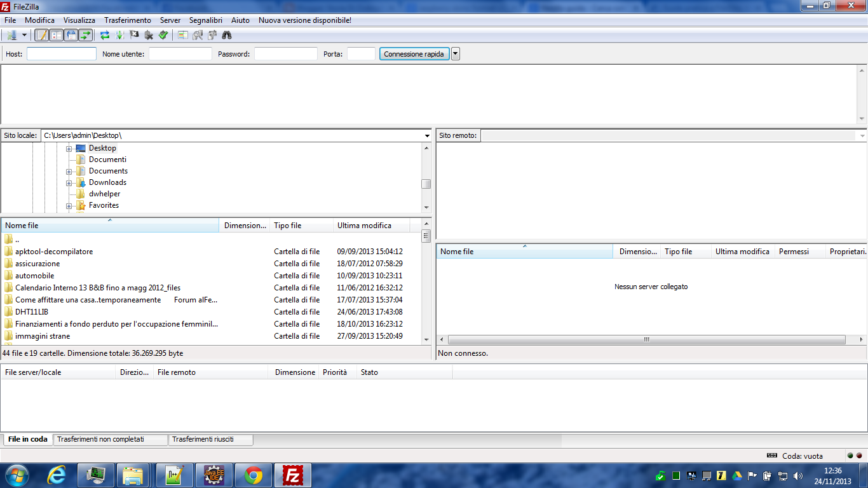Switch to Trasferimenti riusciti tab
Screen dimensions: 868x488
pyautogui.click(x=210, y=439)
